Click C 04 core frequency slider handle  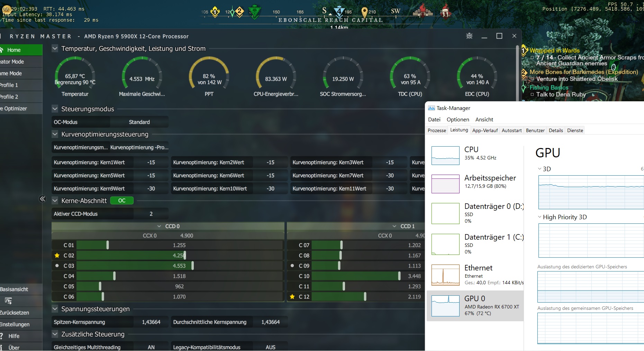tap(115, 276)
